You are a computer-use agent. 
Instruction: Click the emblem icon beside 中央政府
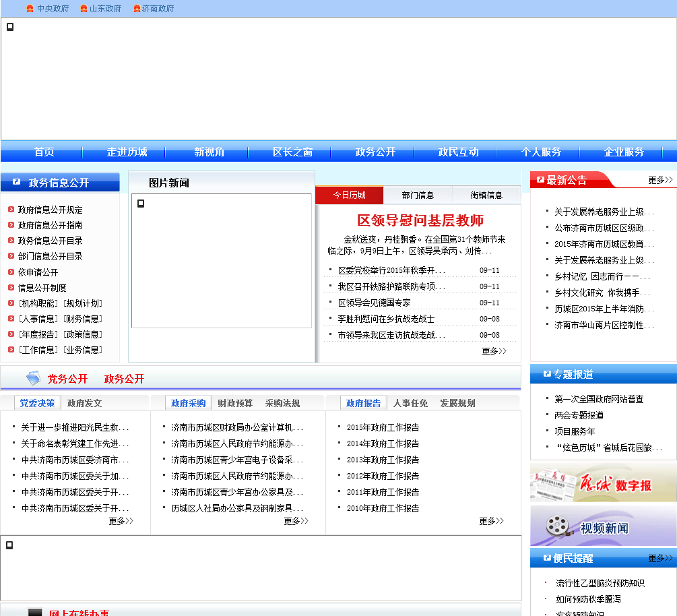tap(30, 9)
